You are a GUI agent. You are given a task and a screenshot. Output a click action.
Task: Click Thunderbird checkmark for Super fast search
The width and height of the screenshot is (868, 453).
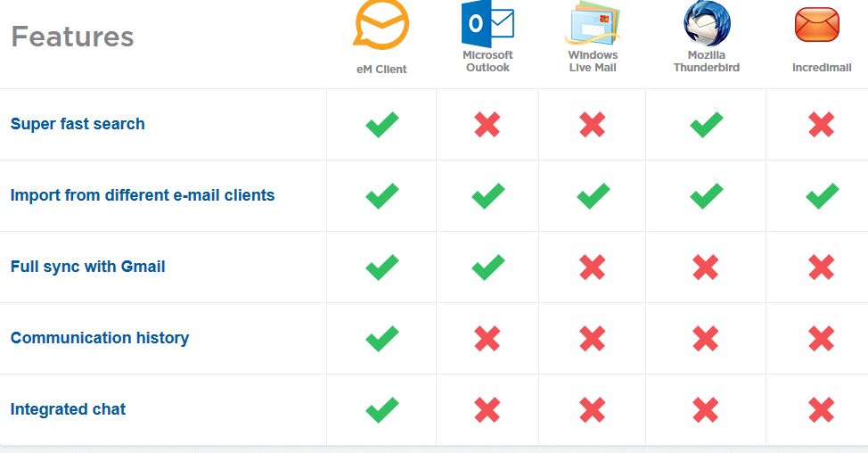tap(707, 124)
